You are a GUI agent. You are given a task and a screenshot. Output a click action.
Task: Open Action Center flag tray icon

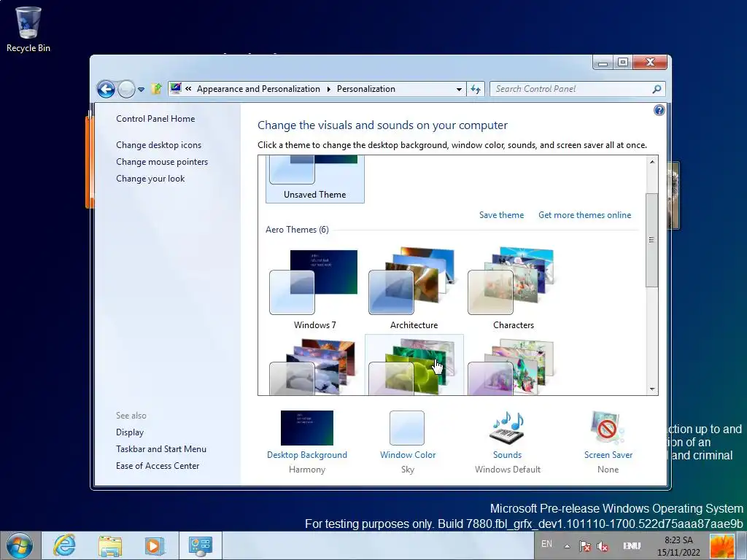point(585,546)
